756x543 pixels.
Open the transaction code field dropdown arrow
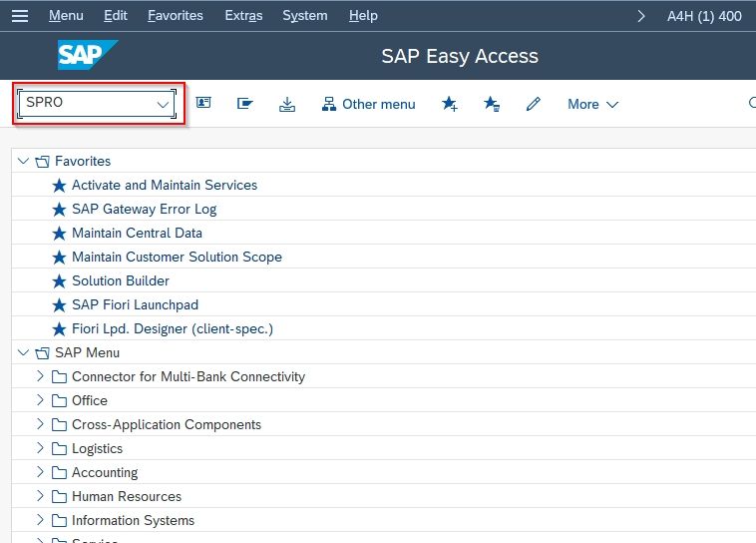point(163,104)
